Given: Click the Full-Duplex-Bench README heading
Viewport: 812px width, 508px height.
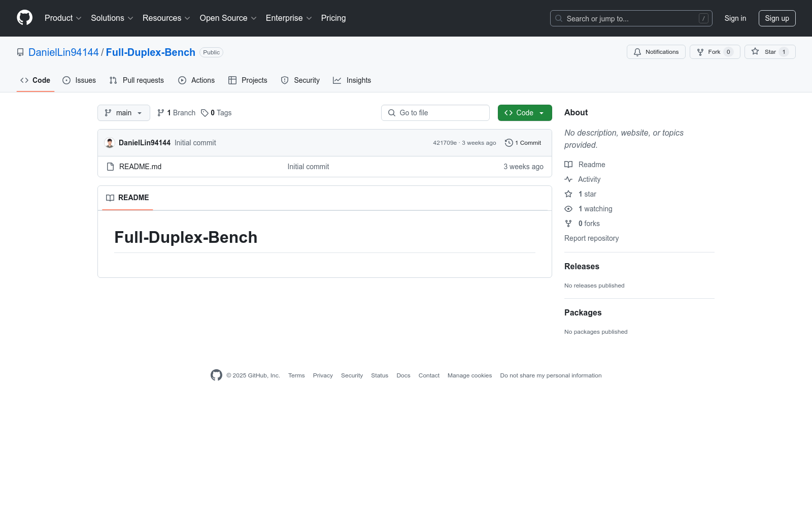Looking at the screenshot, I should coord(186,237).
